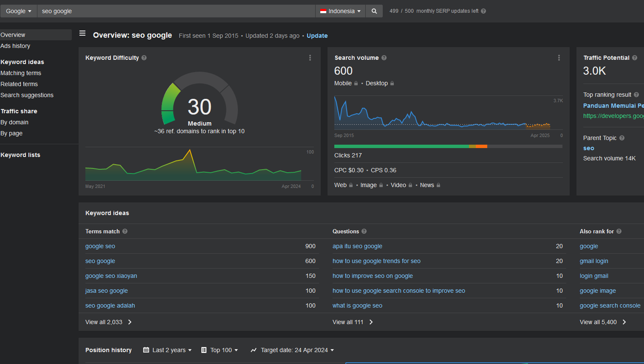Open Matching terms in the sidebar

pos(21,73)
